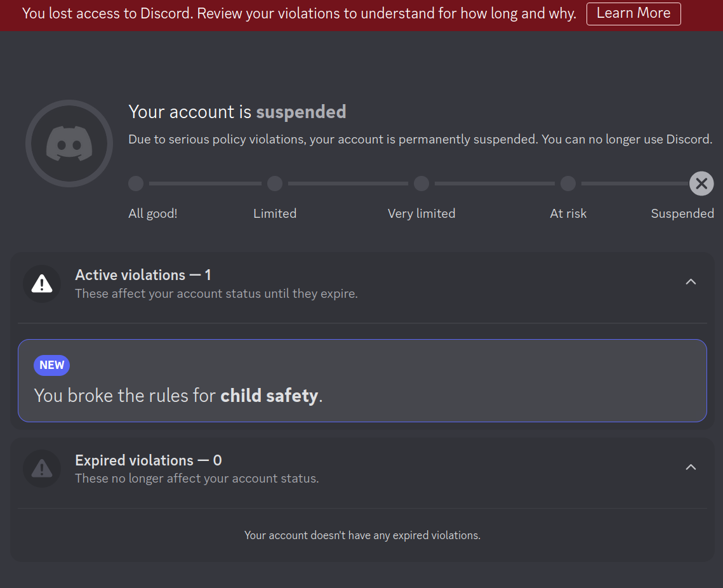
Task: Click the Learn More button in the banner
Action: pyautogui.click(x=633, y=14)
